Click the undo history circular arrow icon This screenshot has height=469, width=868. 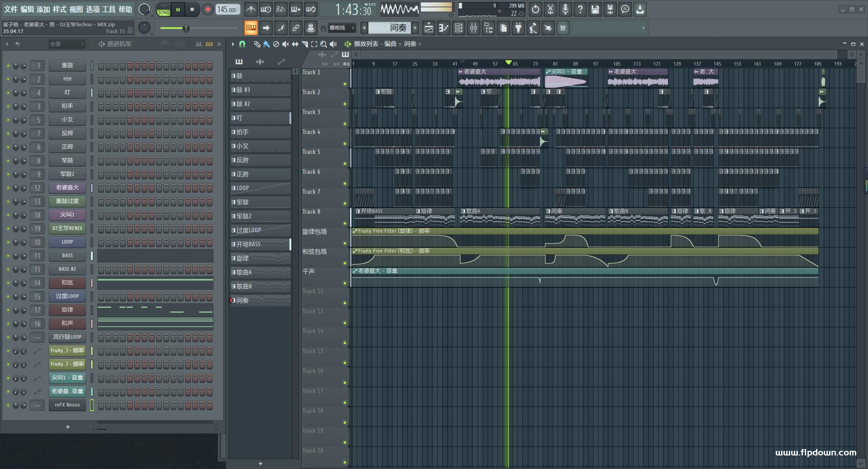pyautogui.click(x=536, y=9)
